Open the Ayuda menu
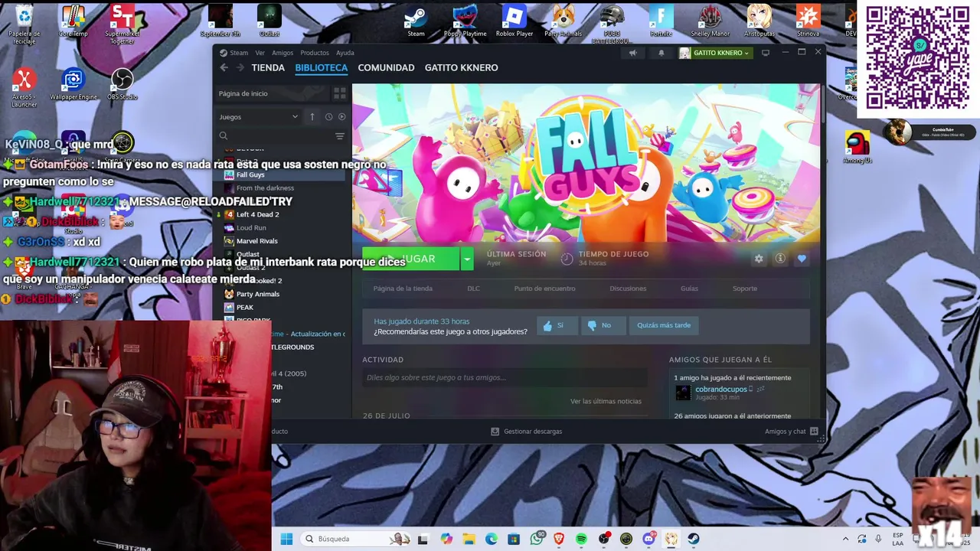Image resolution: width=980 pixels, height=551 pixels. (x=345, y=53)
